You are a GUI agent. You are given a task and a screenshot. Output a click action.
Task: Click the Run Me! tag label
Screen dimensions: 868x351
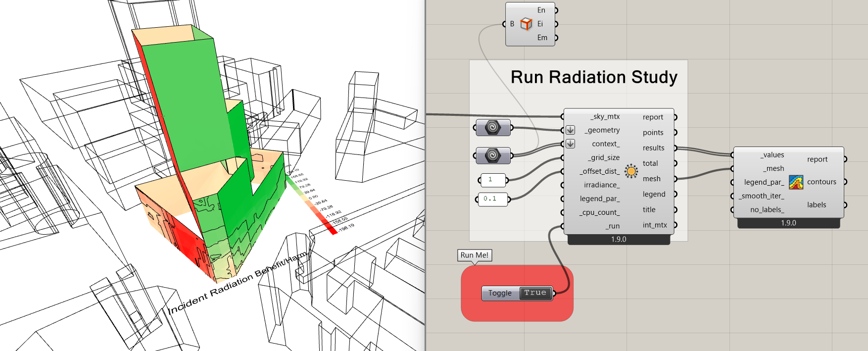pos(474,255)
